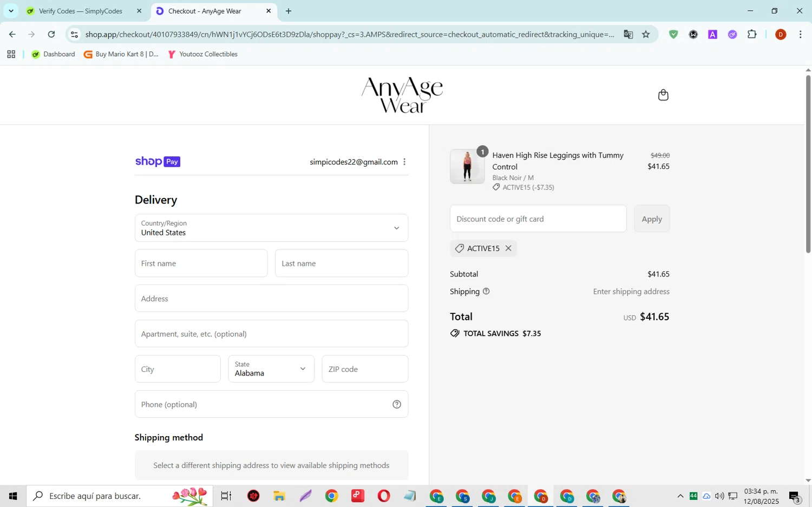Open a new browser tab
Viewport: 812px width, 507px height.
coord(289,11)
